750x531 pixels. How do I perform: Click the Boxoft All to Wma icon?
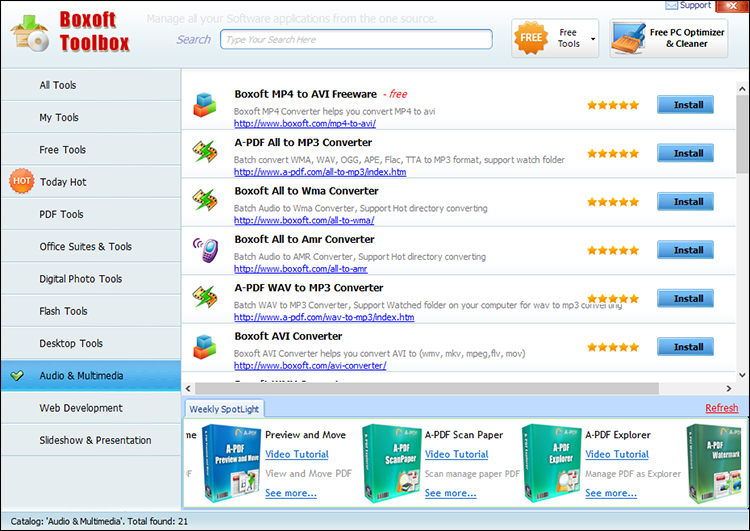point(205,200)
